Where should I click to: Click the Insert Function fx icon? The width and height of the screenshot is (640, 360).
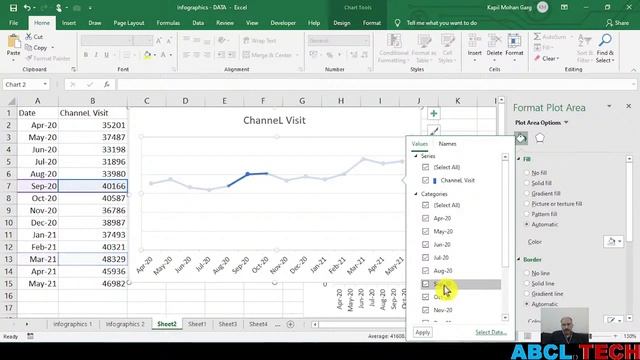(107, 84)
